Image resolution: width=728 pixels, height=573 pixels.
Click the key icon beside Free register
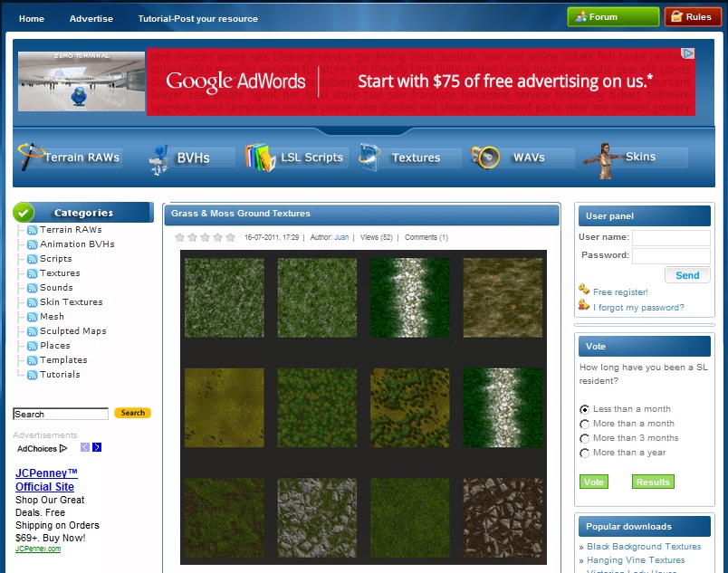click(584, 289)
